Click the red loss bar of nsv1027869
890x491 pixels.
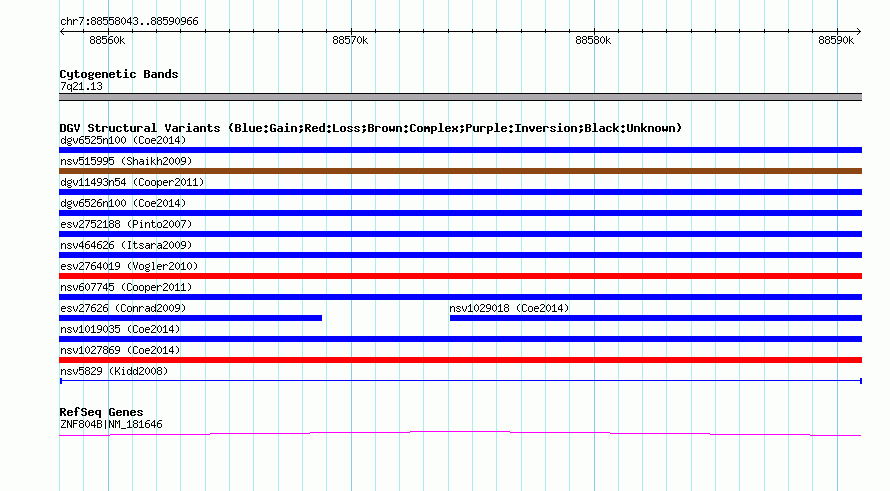pos(460,360)
